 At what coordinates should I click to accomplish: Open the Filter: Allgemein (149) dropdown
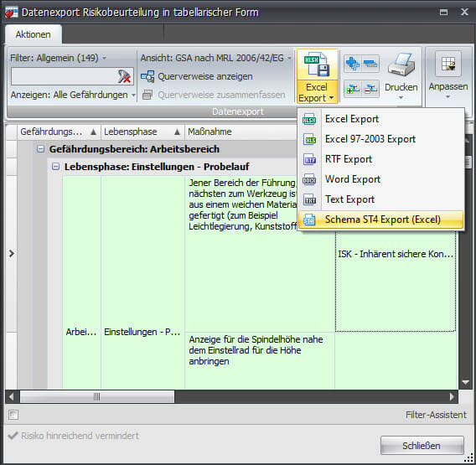(x=58, y=58)
